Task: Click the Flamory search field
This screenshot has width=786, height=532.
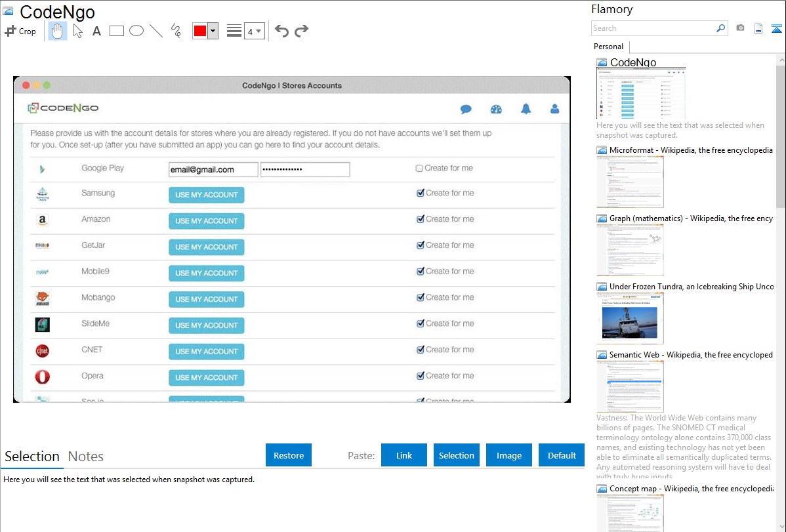Action: (653, 28)
